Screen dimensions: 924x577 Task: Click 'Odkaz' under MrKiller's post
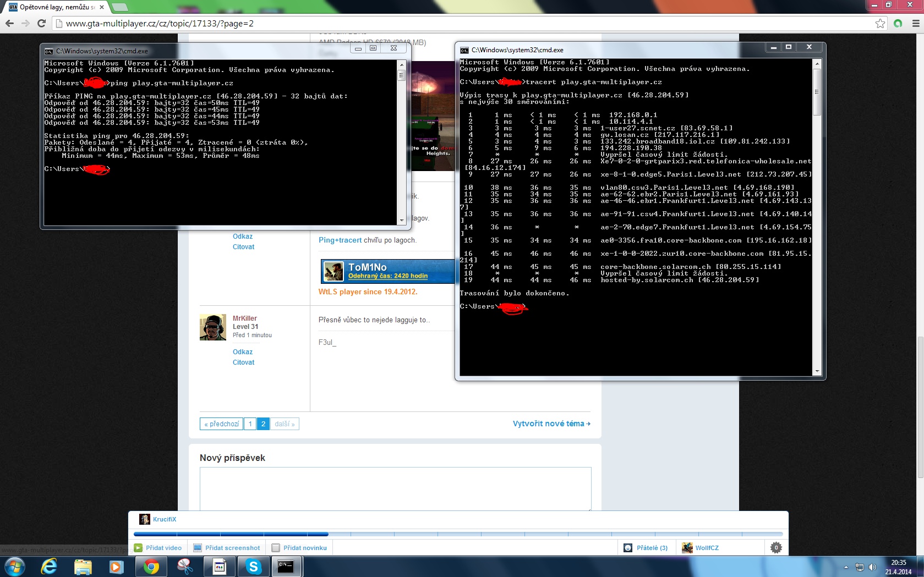(243, 352)
